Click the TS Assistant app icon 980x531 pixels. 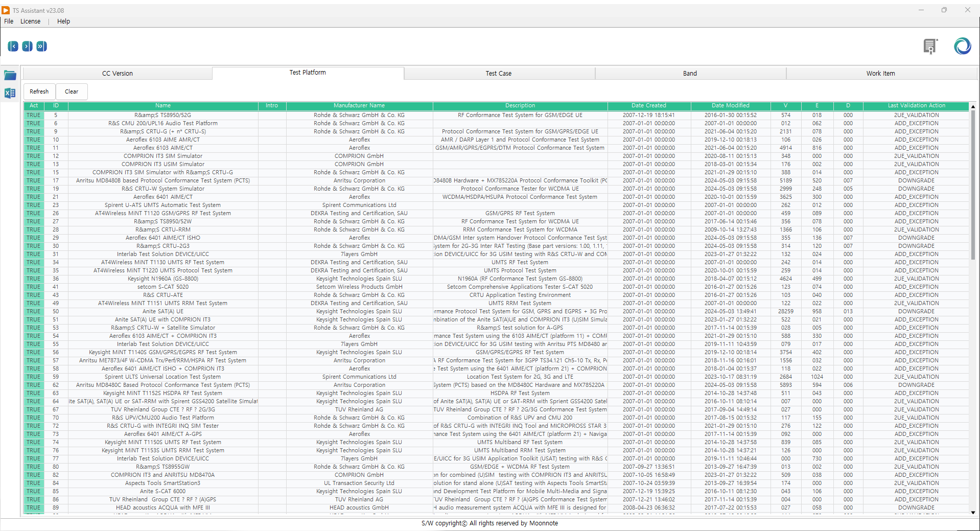6,10
